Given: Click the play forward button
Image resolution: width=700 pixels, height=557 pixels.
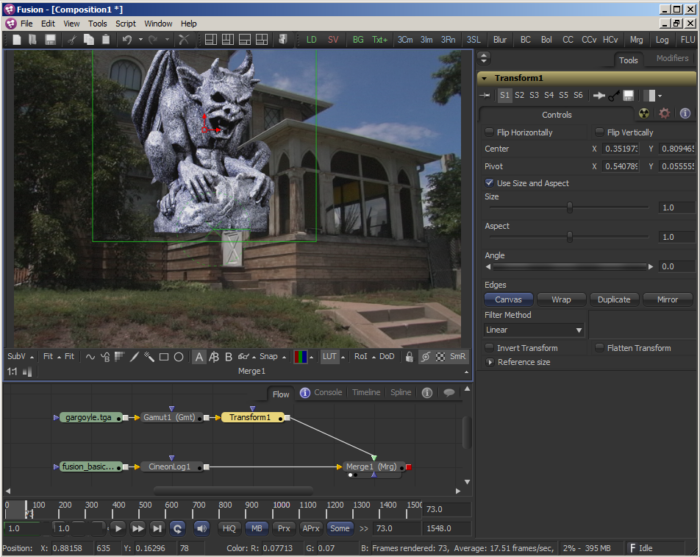Looking at the screenshot, I should 118,528.
